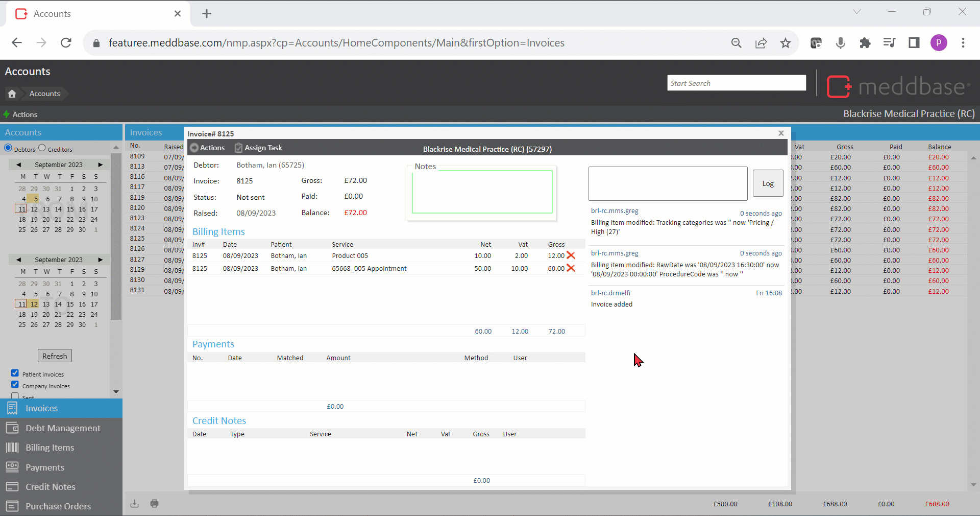
Task: Go to previous month in bottom calendar
Action: (x=19, y=260)
